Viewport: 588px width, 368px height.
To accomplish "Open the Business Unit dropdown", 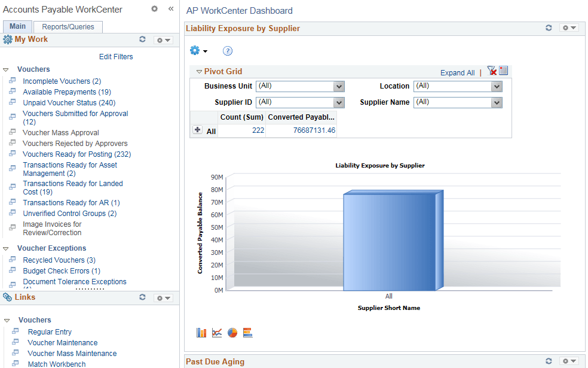I will click(339, 86).
